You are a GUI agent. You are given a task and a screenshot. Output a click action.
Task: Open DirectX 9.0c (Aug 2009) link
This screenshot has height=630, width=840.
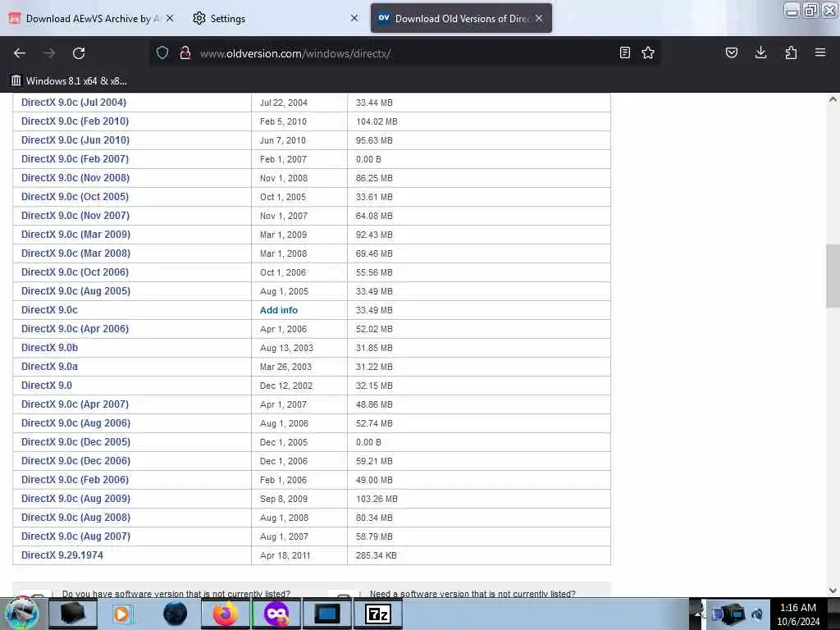pos(76,499)
